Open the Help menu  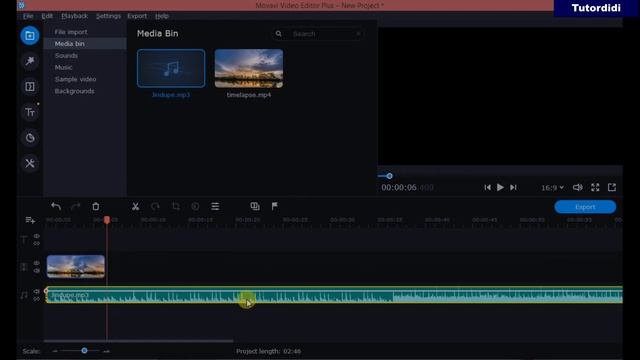tap(162, 16)
